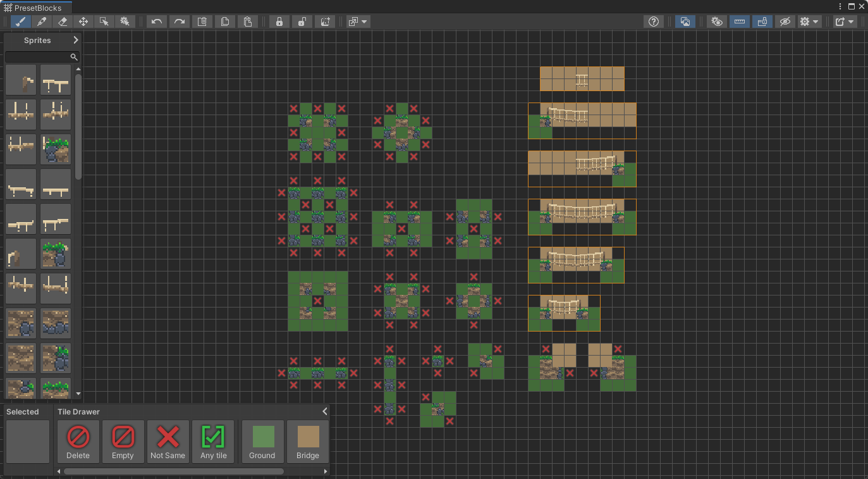
Task: Expand the Sprites panel arrow
Action: (76, 40)
